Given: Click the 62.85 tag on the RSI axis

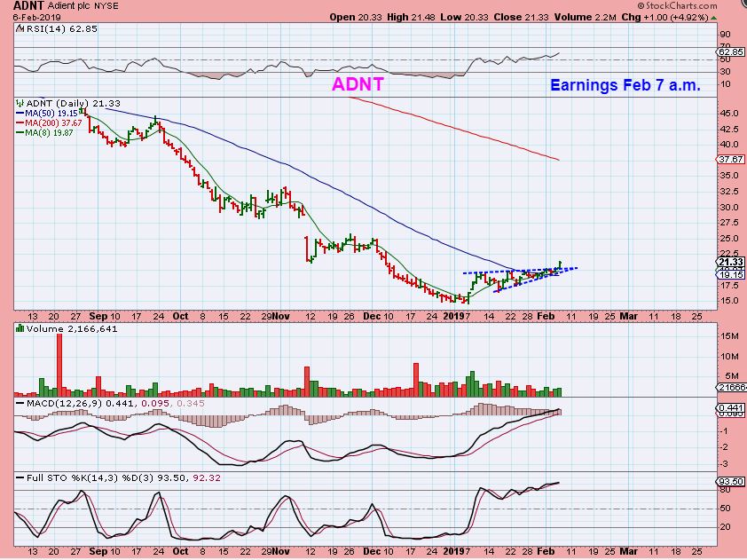Looking at the screenshot, I should pyautogui.click(x=731, y=52).
